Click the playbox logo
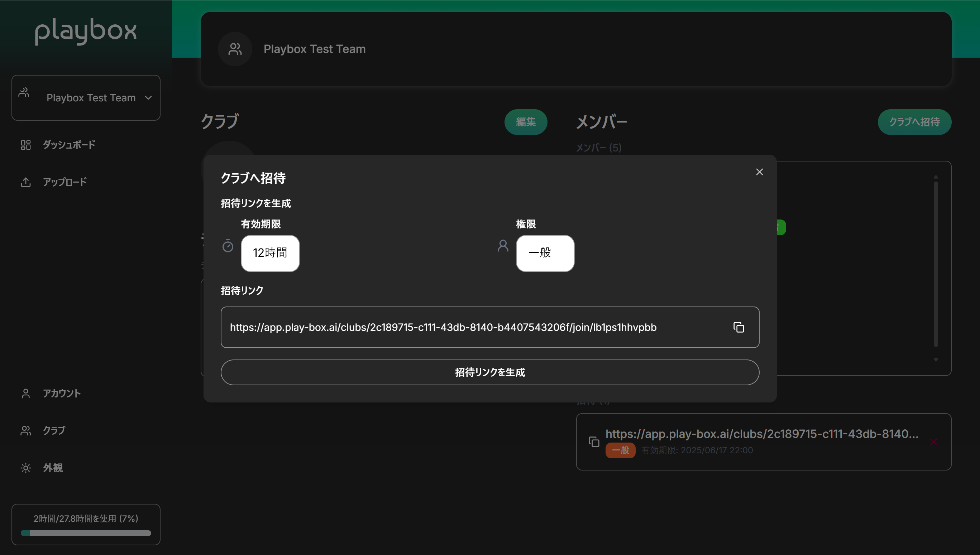 (85, 31)
